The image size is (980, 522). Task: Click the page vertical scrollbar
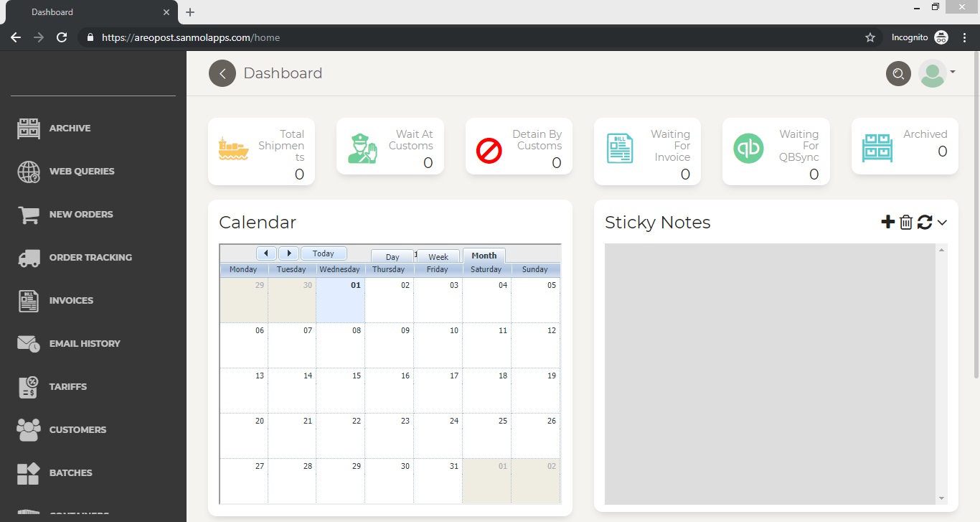click(x=976, y=215)
